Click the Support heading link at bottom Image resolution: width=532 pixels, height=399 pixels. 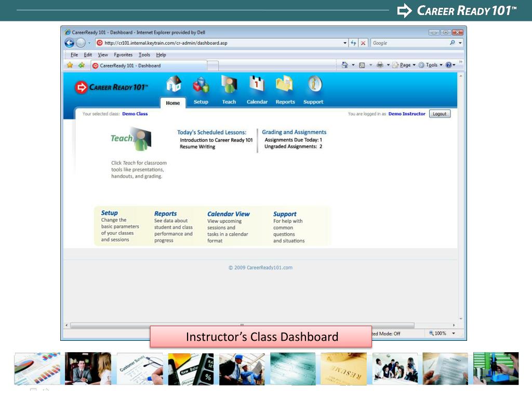click(285, 214)
